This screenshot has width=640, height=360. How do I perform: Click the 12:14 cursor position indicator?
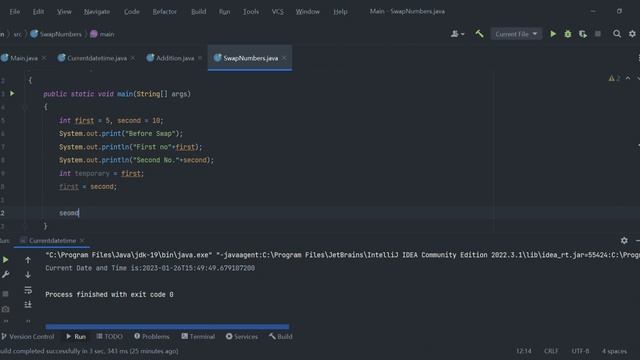(x=524, y=351)
